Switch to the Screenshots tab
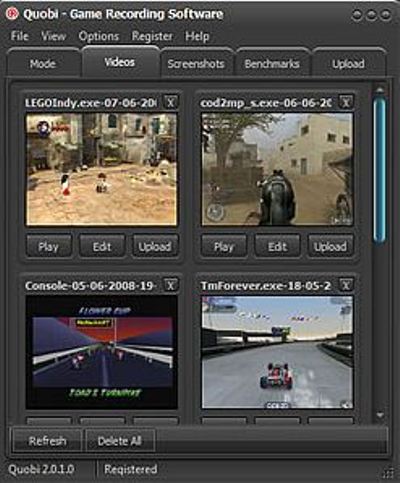This screenshot has width=400, height=483. [x=196, y=64]
